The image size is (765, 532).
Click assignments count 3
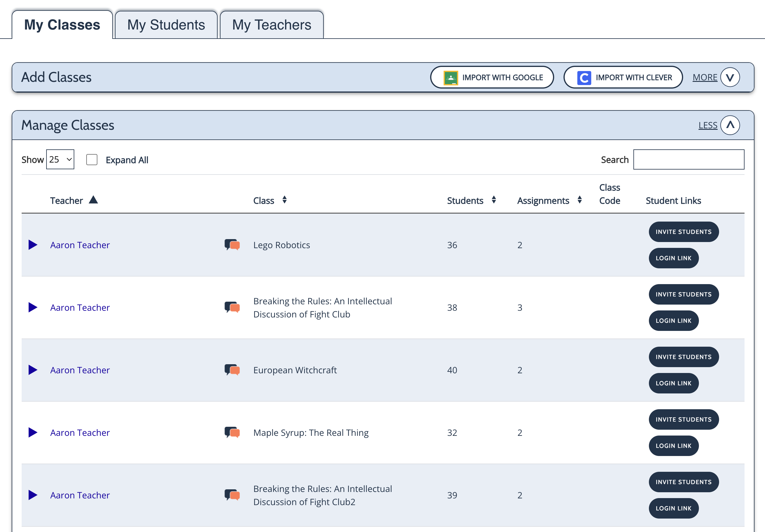pyautogui.click(x=520, y=308)
